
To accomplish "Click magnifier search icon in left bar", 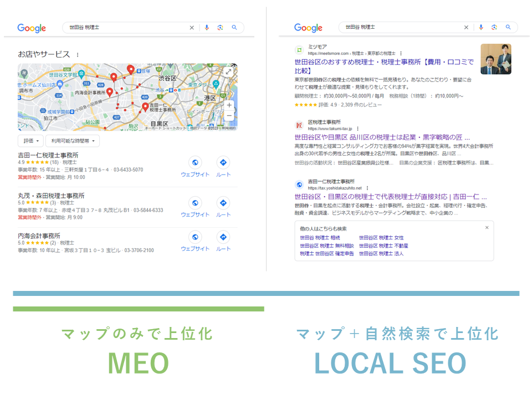I will (234, 28).
